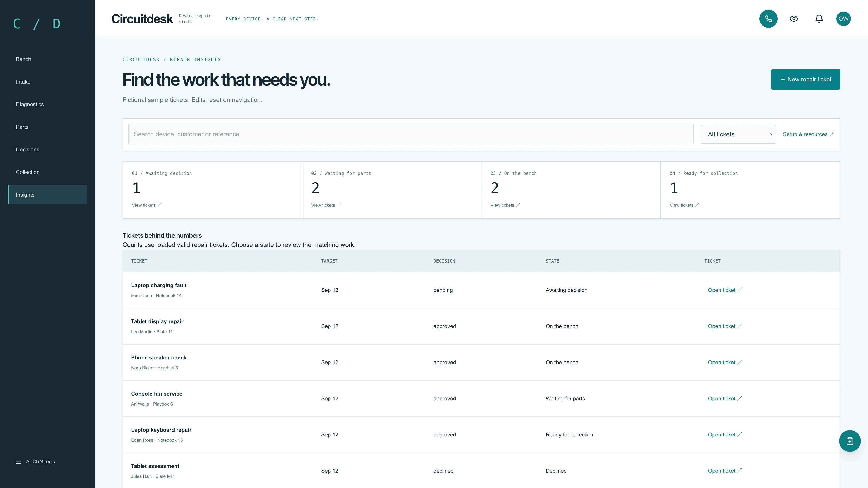Click the 'Ready for collection' state cell
The width and height of the screenshot is (868, 488).
coord(569,434)
